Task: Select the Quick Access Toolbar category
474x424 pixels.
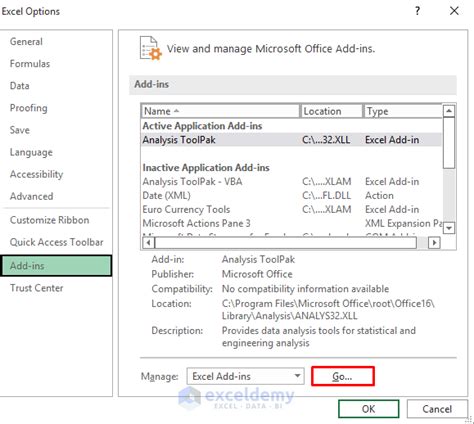Action: click(56, 242)
